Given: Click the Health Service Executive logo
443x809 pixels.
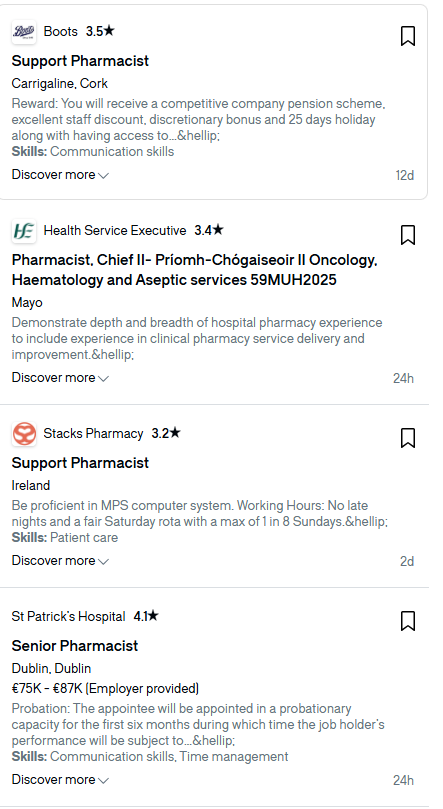Looking at the screenshot, I should point(24,231).
